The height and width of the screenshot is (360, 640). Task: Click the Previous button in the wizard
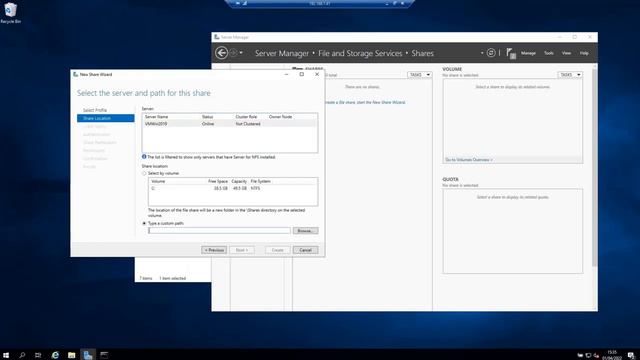click(214, 250)
